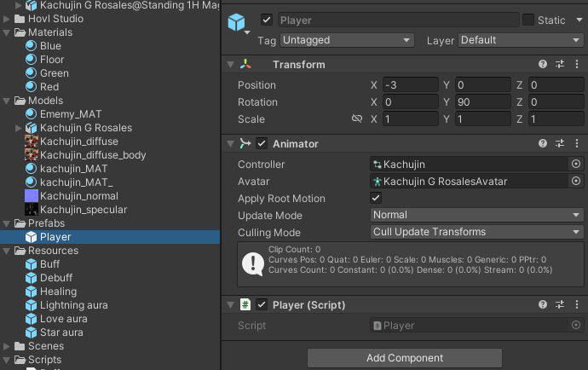Collapse the Player (Script) component foldout
Screen dimensions: 588x370
coord(230,305)
